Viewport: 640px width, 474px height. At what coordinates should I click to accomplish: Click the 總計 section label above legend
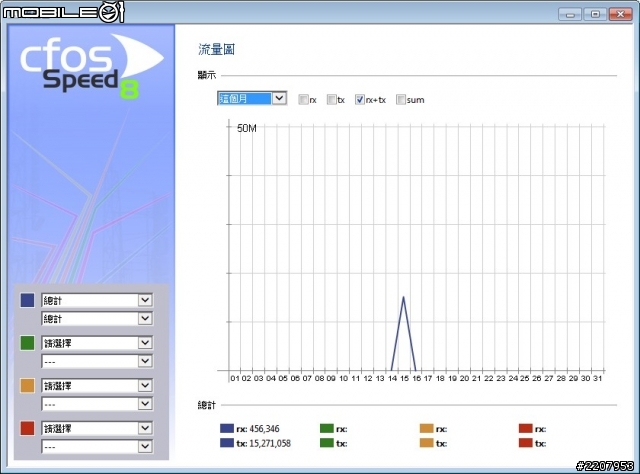tap(207, 405)
